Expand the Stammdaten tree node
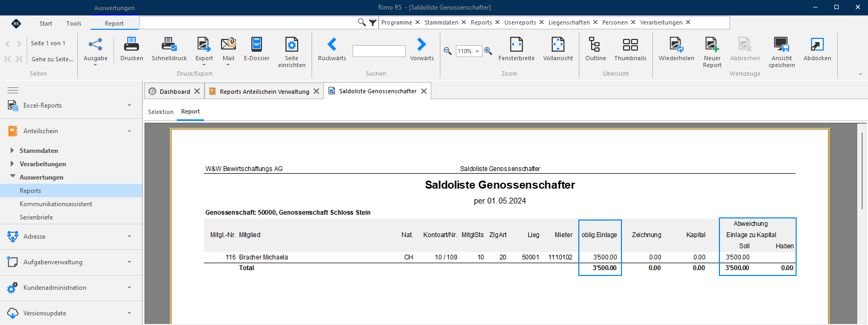Image resolution: width=868 pixels, height=325 pixels. point(12,151)
